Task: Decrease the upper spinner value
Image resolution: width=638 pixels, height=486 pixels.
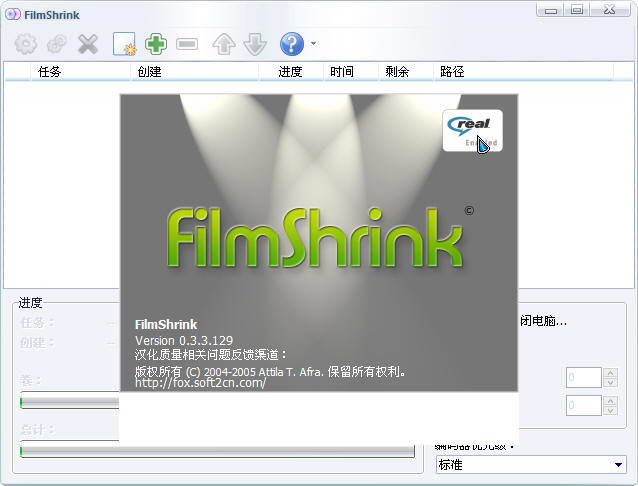Action: pyautogui.click(x=610, y=383)
